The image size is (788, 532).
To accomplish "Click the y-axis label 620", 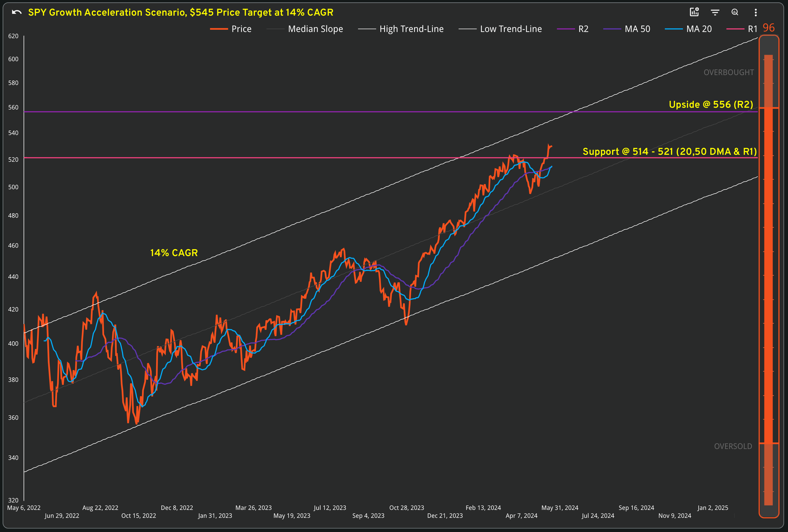I will [x=13, y=36].
